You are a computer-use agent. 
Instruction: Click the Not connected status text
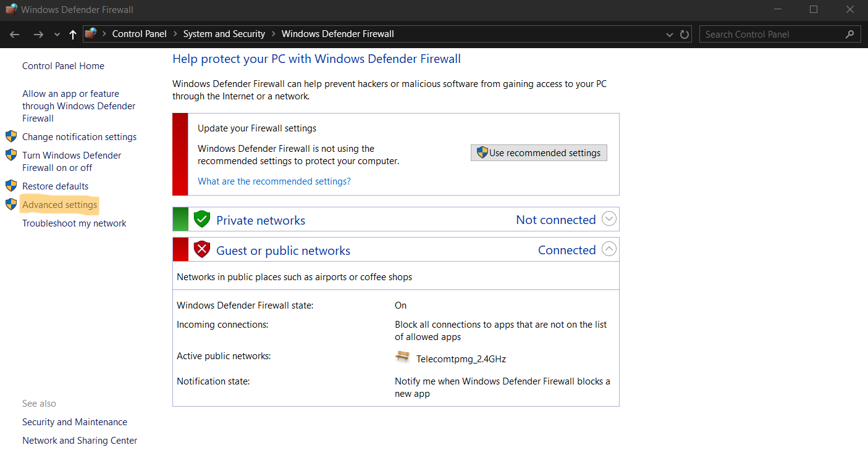556,220
